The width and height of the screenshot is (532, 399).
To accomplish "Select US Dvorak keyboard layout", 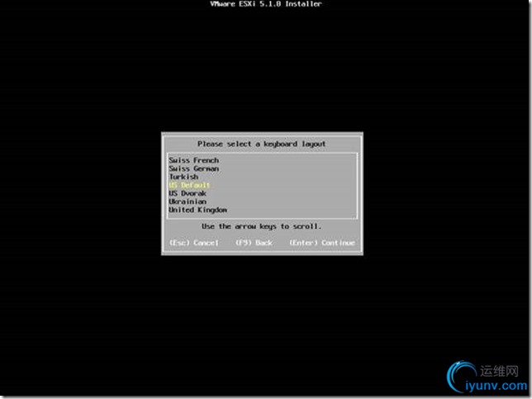I will (188, 193).
